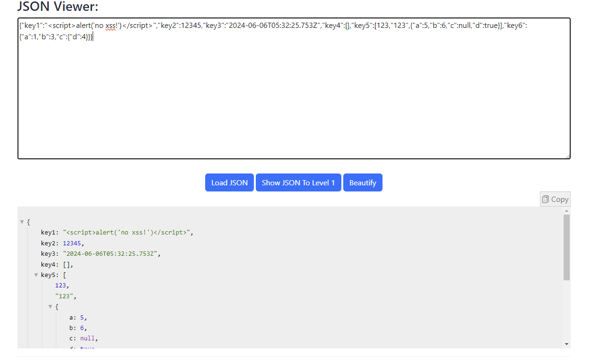The height and width of the screenshot is (364, 591).
Task: Click Show JSON To Level 1 button
Action: click(298, 183)
